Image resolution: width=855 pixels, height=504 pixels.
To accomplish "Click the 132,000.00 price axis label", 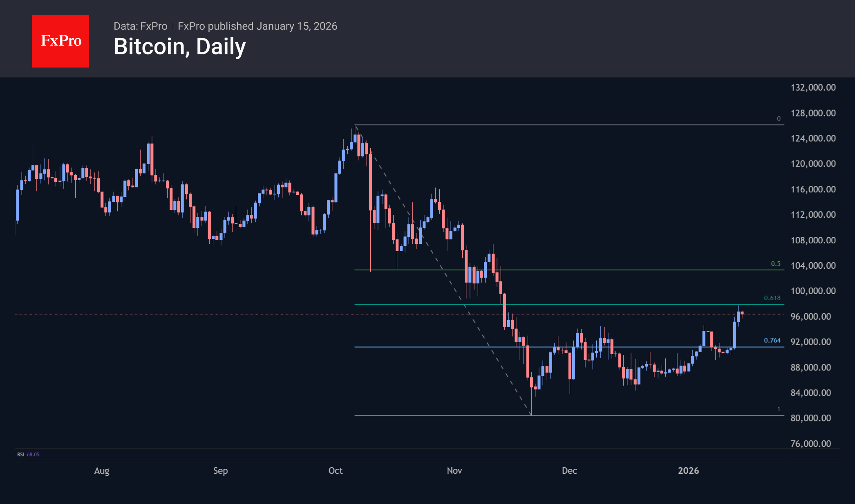I will click(x=813, y=87).
